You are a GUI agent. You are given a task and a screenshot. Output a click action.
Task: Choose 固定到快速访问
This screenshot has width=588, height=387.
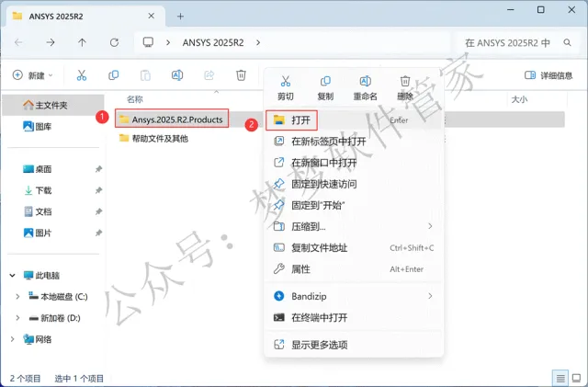[x=353, y=184]
